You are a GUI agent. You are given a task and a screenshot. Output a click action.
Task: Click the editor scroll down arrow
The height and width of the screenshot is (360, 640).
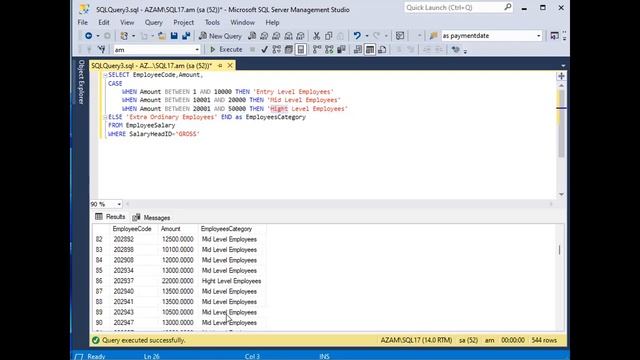point(561,194)
